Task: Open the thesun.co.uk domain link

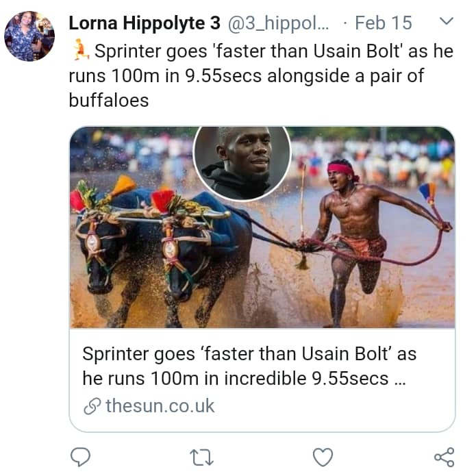Action: point(160,406)
